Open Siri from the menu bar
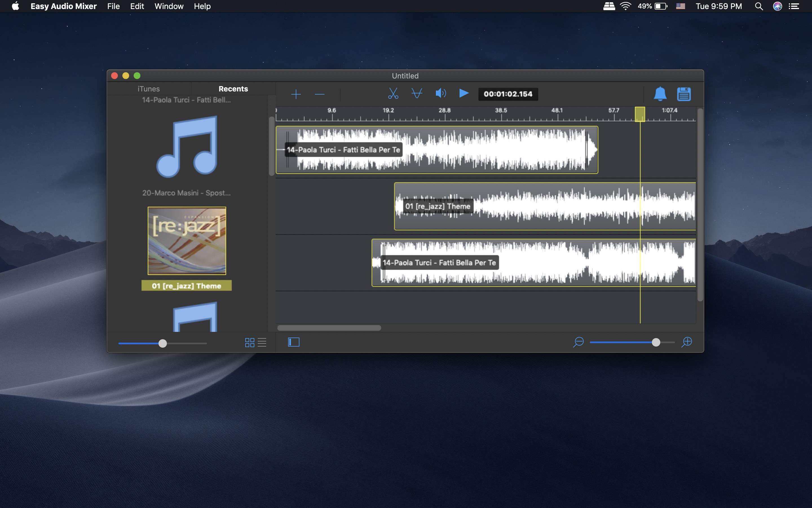 [x=777, y=6]
